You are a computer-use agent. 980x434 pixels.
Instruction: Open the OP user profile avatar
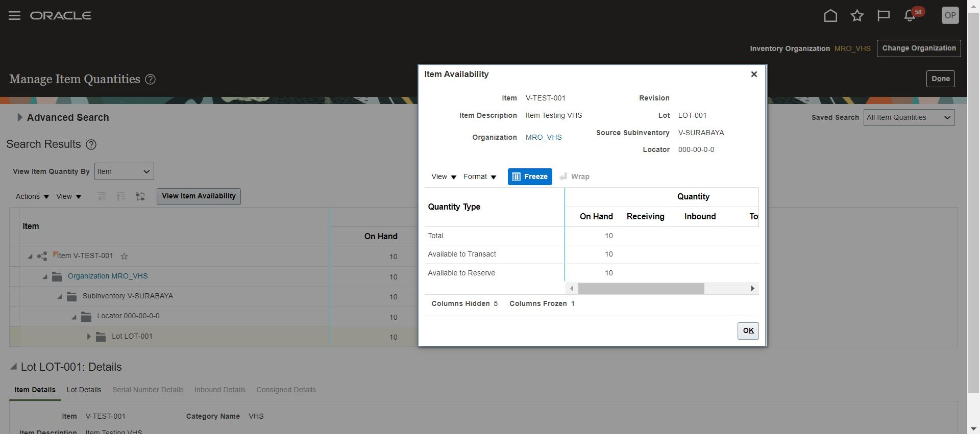(x=950, y=15)
